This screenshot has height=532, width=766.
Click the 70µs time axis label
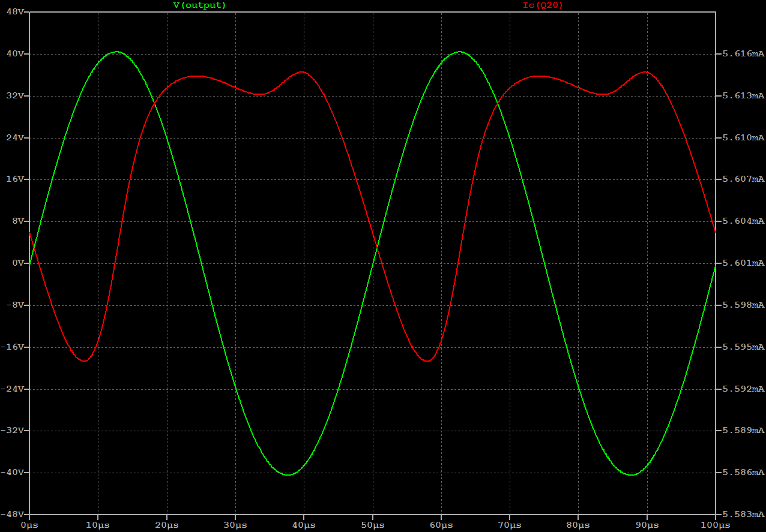[510, 525]
